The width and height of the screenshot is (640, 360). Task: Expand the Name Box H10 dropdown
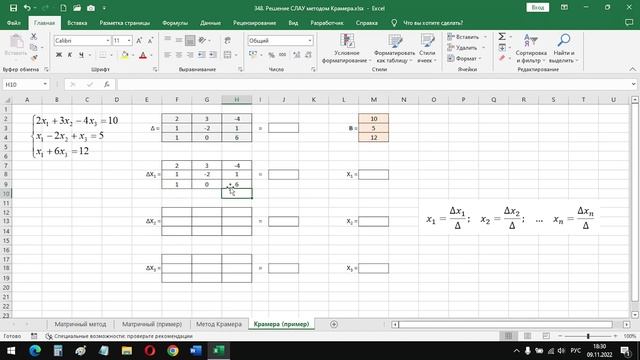coord(45,84)
